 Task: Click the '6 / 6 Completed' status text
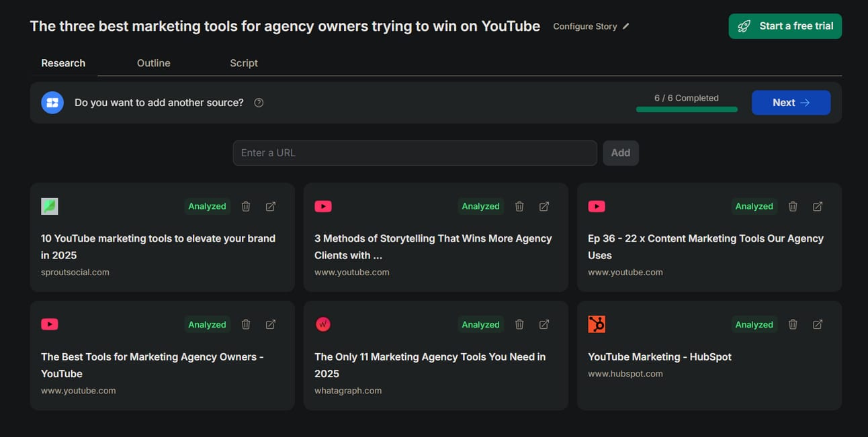687,98
